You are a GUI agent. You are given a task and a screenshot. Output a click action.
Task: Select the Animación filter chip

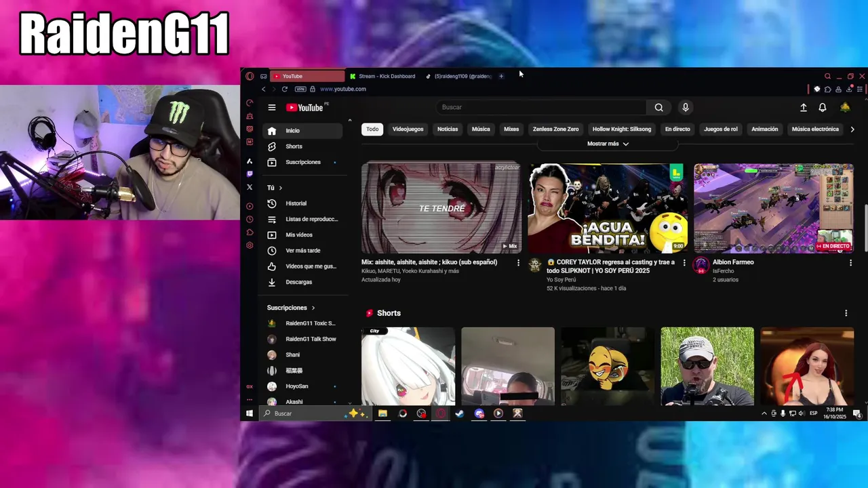[x=764, y=129]
